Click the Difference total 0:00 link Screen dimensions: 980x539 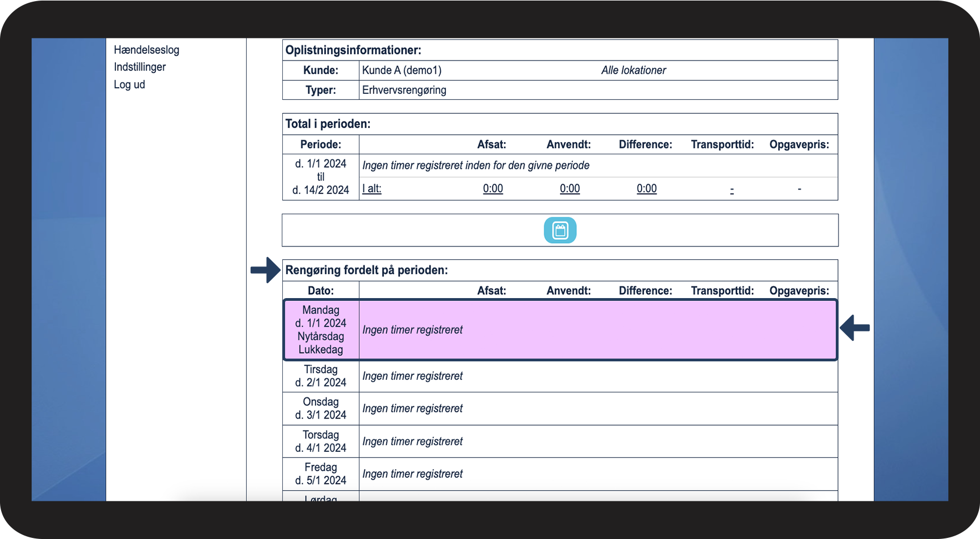coord(647,188)
